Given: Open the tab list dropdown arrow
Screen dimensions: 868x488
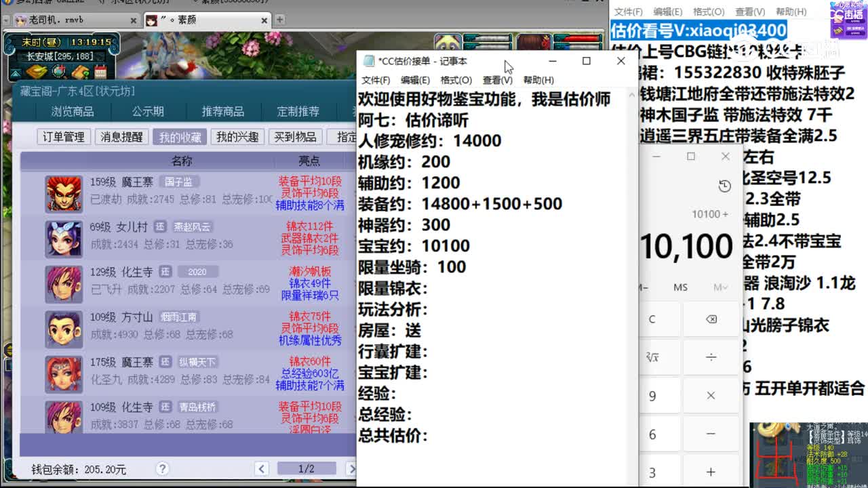Looking at the screenshot, I should pos(5,20).
